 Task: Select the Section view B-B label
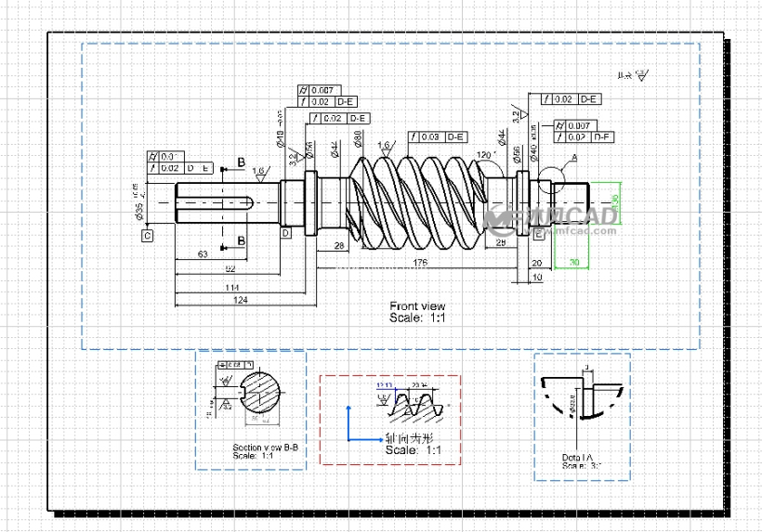[252, 451]
